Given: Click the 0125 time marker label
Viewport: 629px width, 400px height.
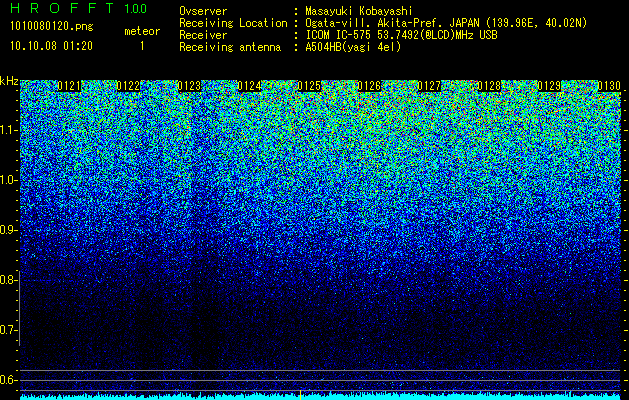Looking at the screenshot, I should tap(309, 86).
